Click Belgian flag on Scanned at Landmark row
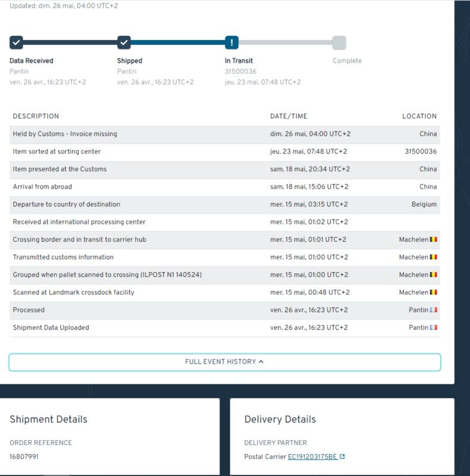This screenshot has width=470, height=476. coord(434,292)
